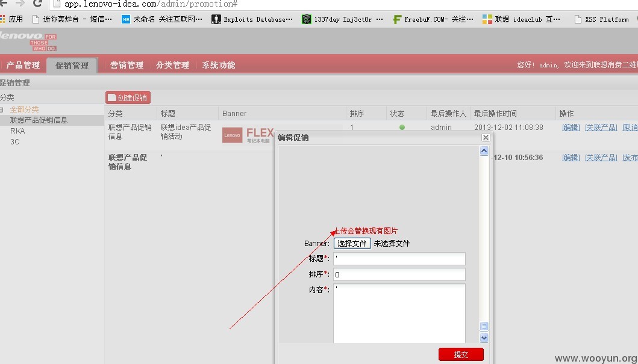Select 联想产品促销信息 in category tree

[x=39, y=120]
